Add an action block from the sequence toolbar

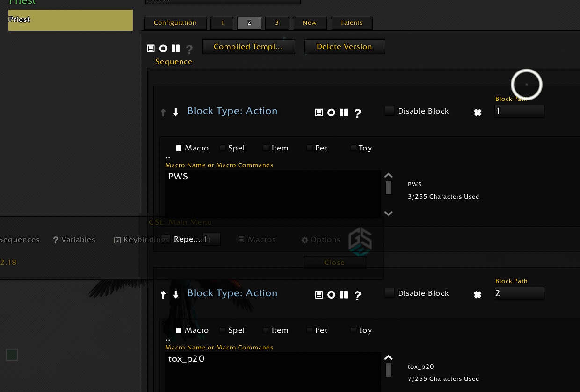tap(151, 48)
